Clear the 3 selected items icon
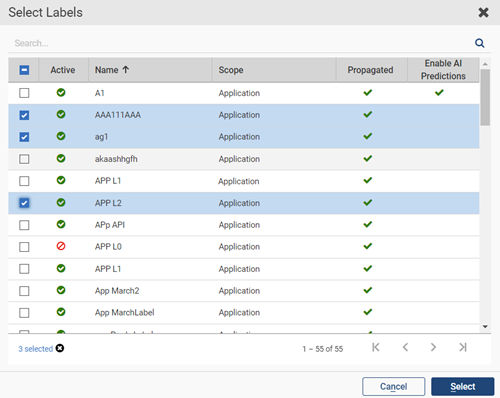The image size is (500, 398). (60, 348)
